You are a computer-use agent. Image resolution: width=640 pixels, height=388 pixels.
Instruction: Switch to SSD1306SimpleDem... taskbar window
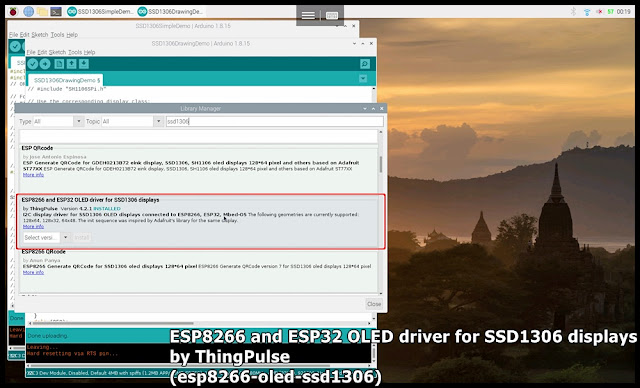[x=100, y=11]
